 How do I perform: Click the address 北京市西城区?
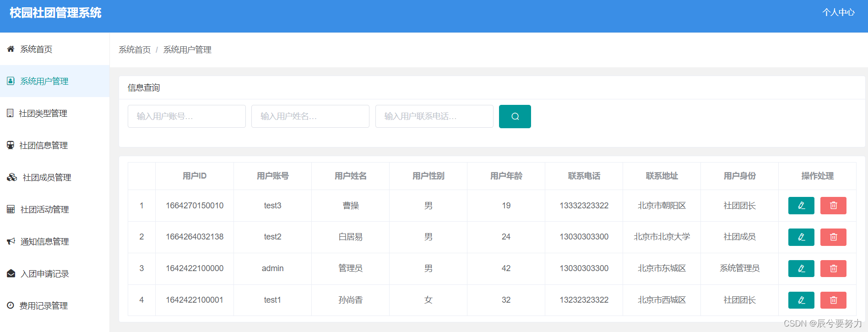click(662, 300)
